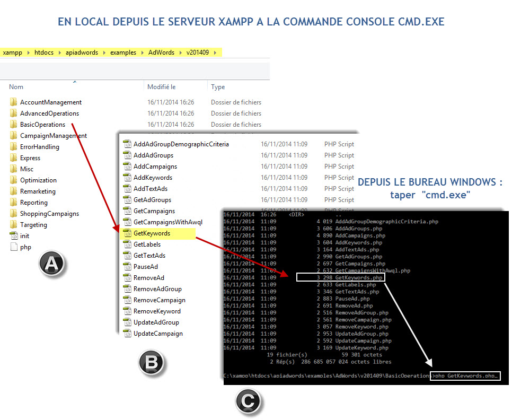Go to examples in the address bar
Viewport: 512px width, 420px height.
pyautogui.click(x=123, y=52)
